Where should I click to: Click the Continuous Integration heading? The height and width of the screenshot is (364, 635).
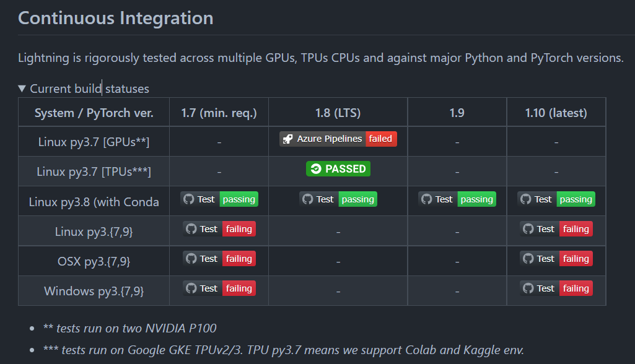[116, 18]
